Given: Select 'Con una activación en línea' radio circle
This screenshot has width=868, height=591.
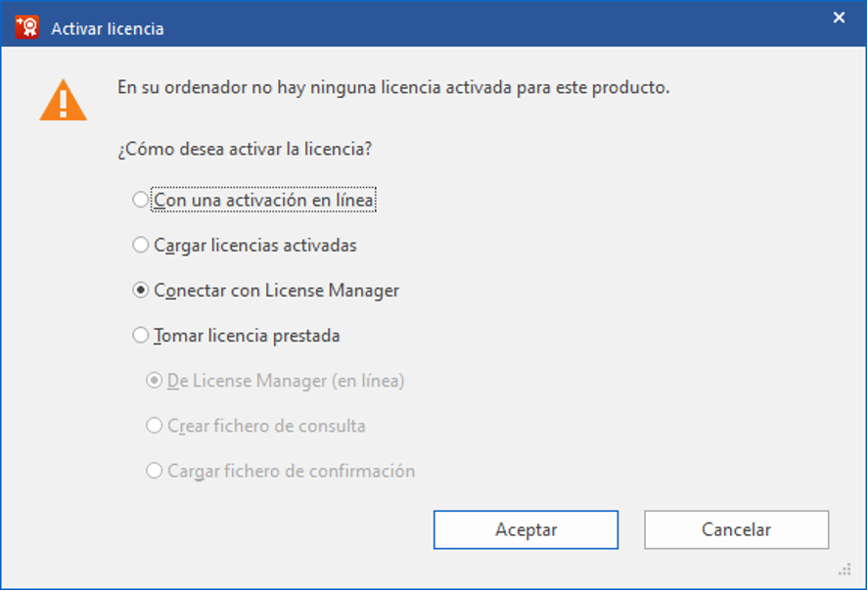Looking at the screenshot, I should [x=140, y=200].
